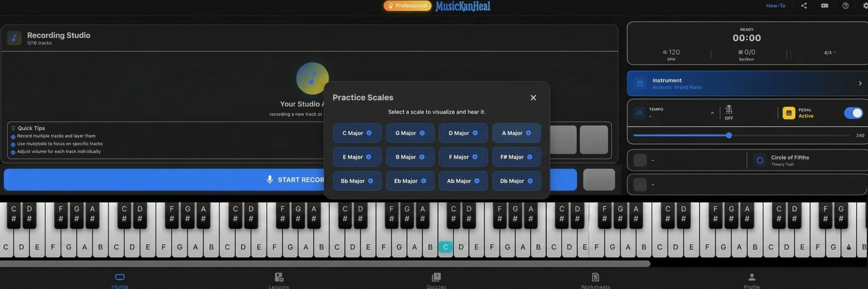Expand the Instrument panel chevron
This screenshot has height=289, width=868.
pyautogui.click(x=860, y=83)
